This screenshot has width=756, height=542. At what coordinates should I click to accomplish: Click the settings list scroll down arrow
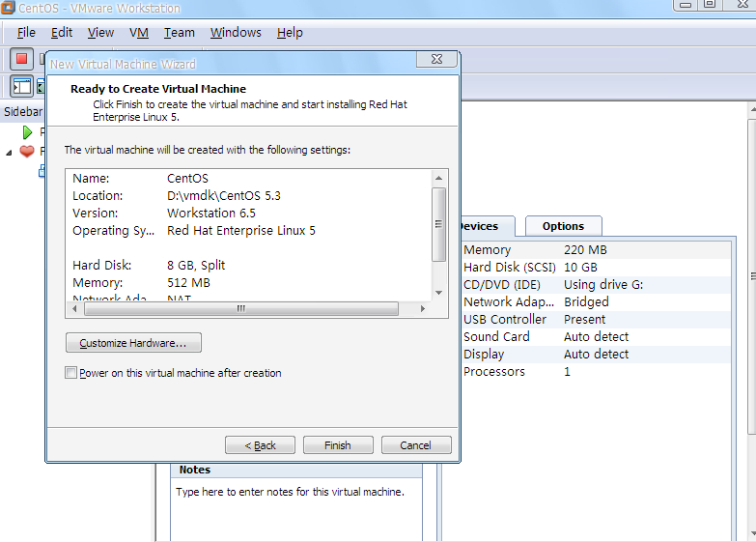click(438, 293)
